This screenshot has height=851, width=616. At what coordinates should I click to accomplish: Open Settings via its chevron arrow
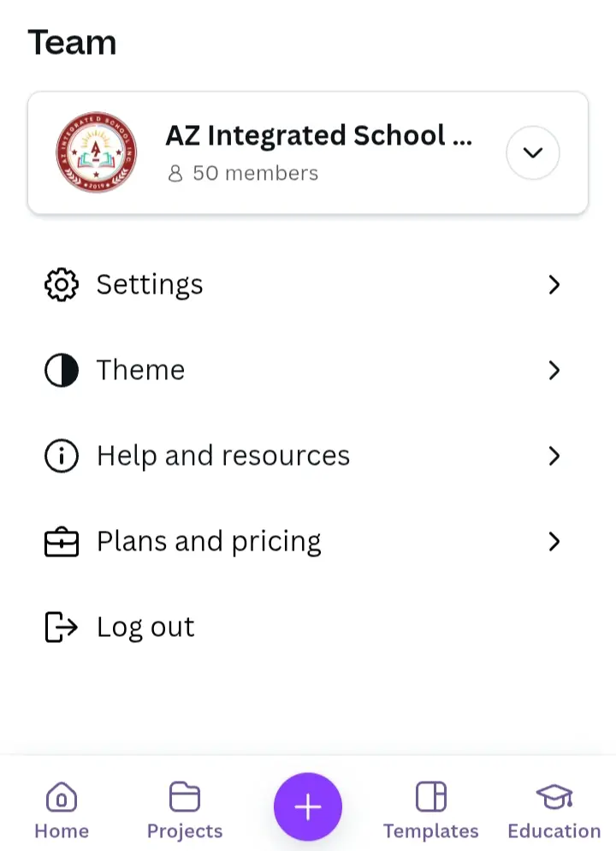554,284
